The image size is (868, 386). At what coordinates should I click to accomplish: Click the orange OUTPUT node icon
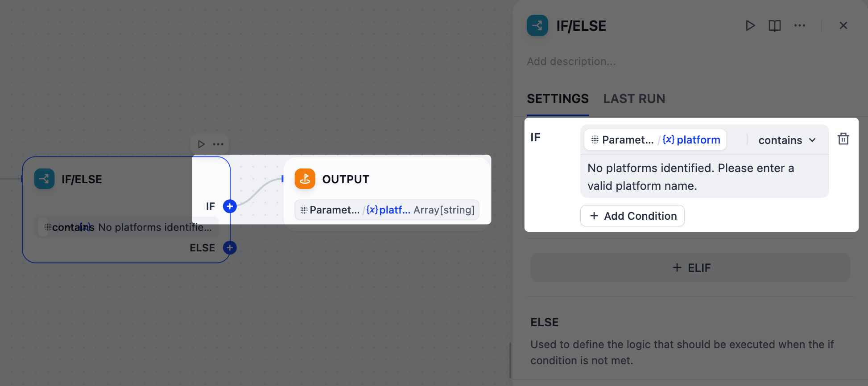pos(305,179)
